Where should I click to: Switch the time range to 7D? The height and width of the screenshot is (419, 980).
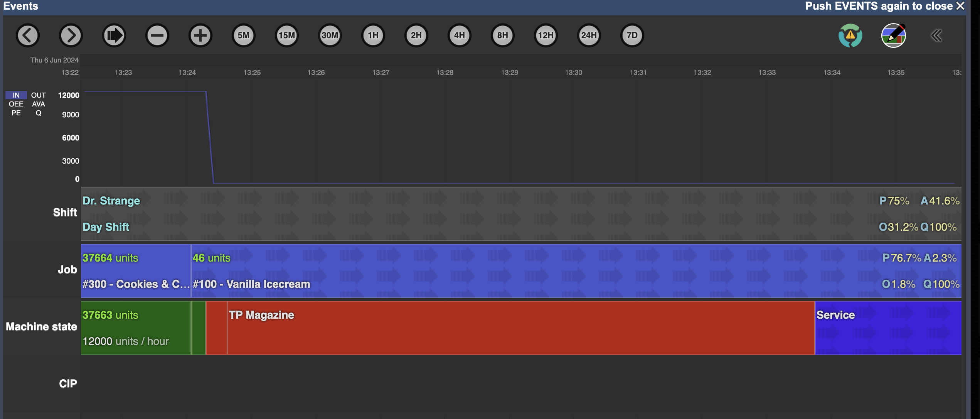[632, 35]
